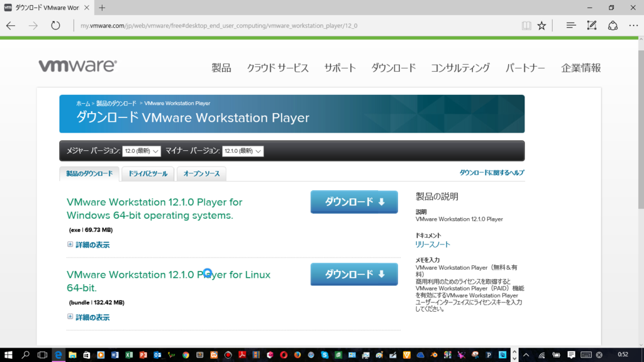Click VMware Workstation 12.1.0 Player for Linux title
The image size is (644, 362).
coord(169,281)
